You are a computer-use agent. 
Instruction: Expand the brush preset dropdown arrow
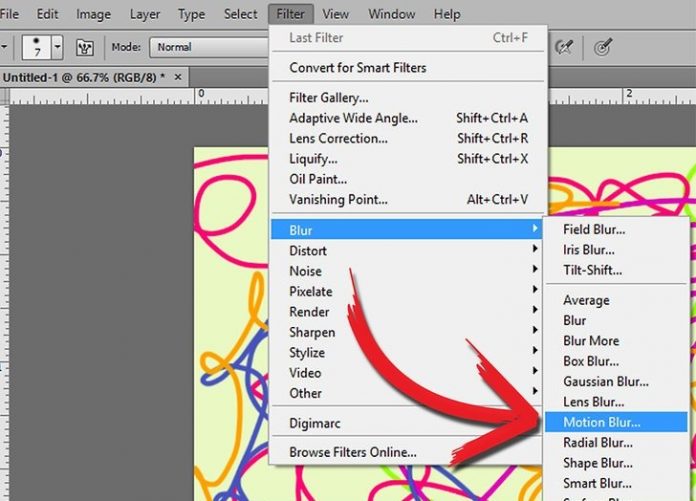[57, 47]
